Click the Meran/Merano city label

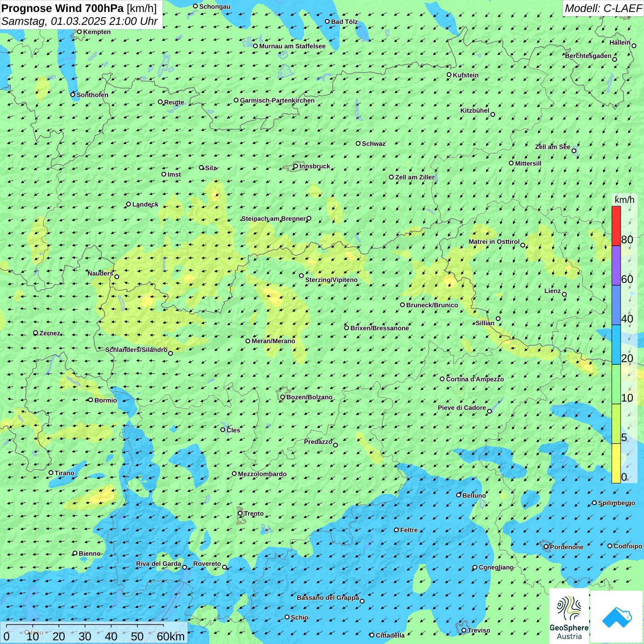point(273,341)
